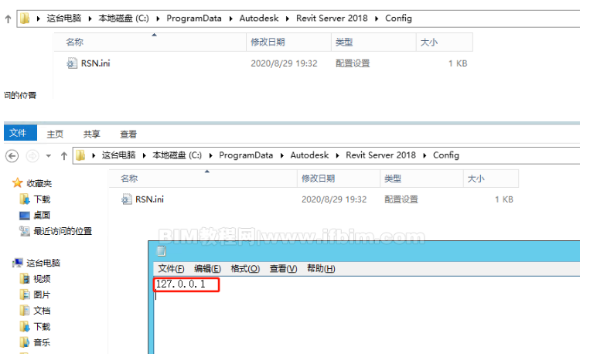Viewport: 590px width, 364px height.
Task: Open the Music (音乐) folder in the sidebar
Action: point(35,342)
